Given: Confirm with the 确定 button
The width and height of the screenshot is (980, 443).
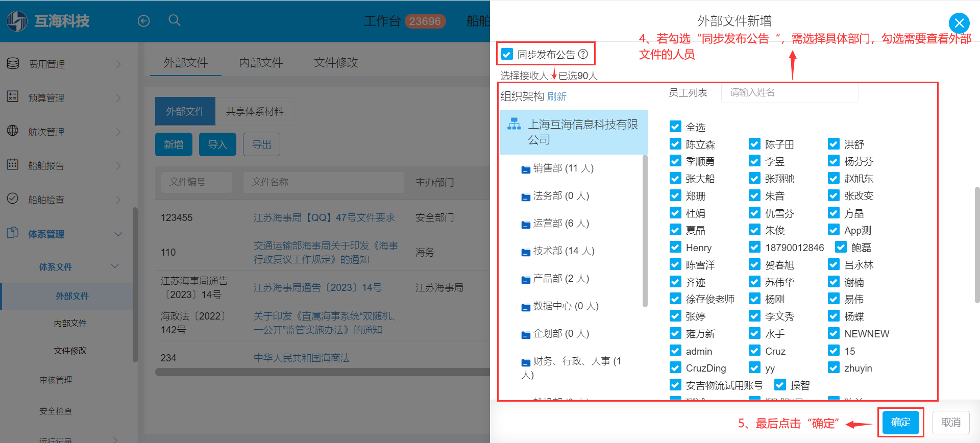Looking at the screenshot, I should pos(901,422).
